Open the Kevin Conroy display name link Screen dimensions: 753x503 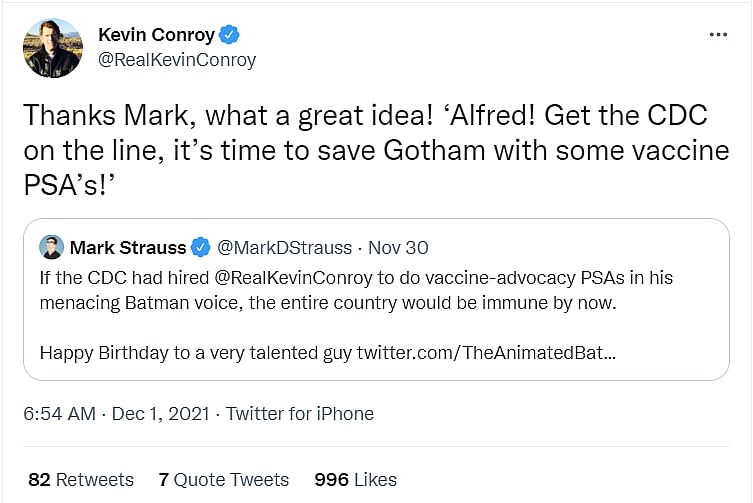click(x=156, y=35)
